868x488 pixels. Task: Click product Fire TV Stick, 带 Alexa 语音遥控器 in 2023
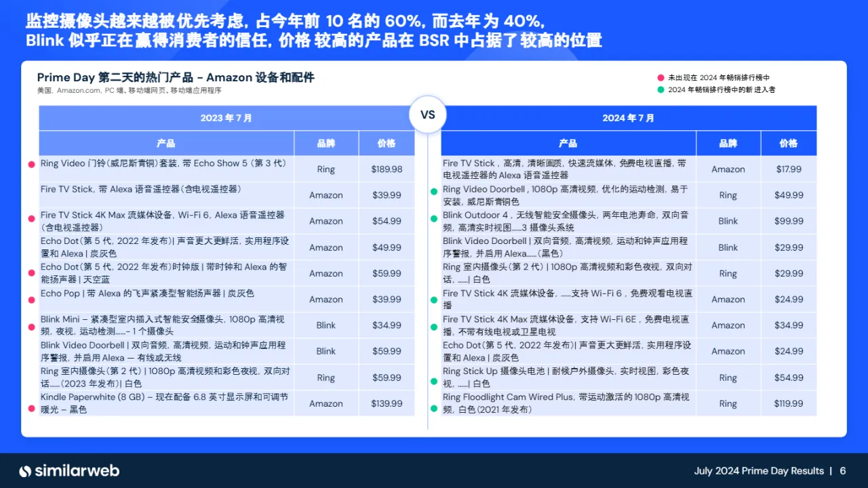click(141, 189)
